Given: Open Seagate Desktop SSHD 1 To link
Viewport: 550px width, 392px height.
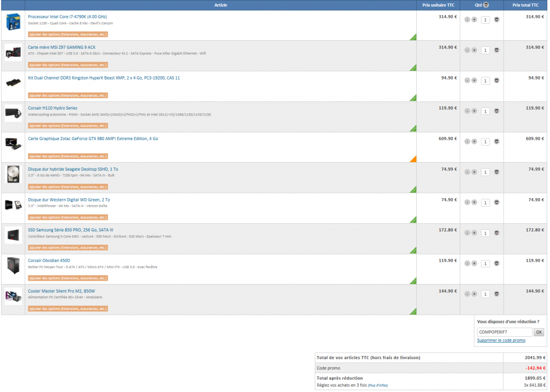Looking at the screenshot, I should click(x=73, y=169).
